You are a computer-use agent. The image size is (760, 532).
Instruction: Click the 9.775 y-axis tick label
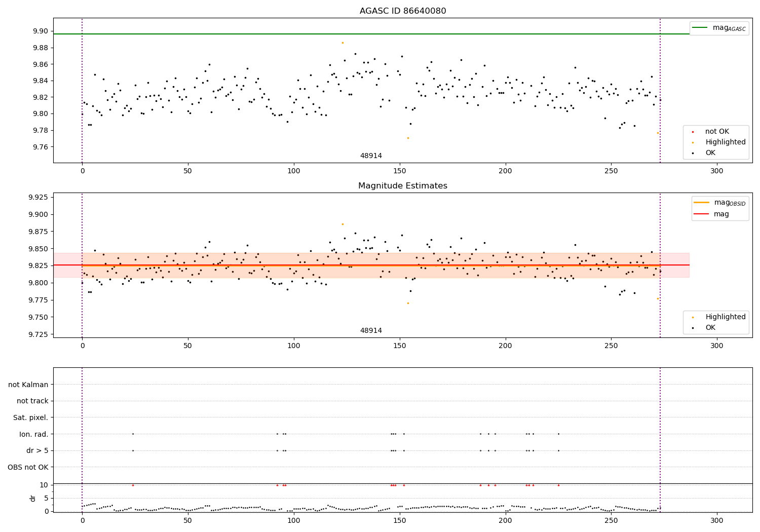click(37, 300)
